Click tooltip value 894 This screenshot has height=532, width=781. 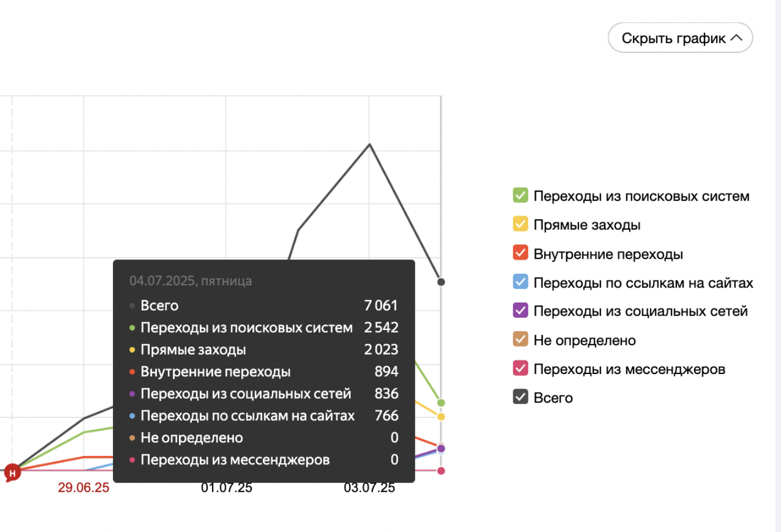click(387, 371)
